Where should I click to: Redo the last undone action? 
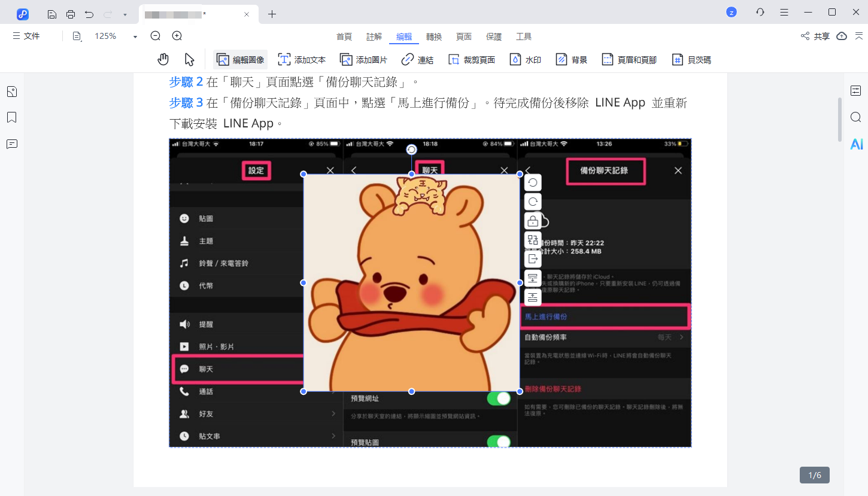(108, 14)
